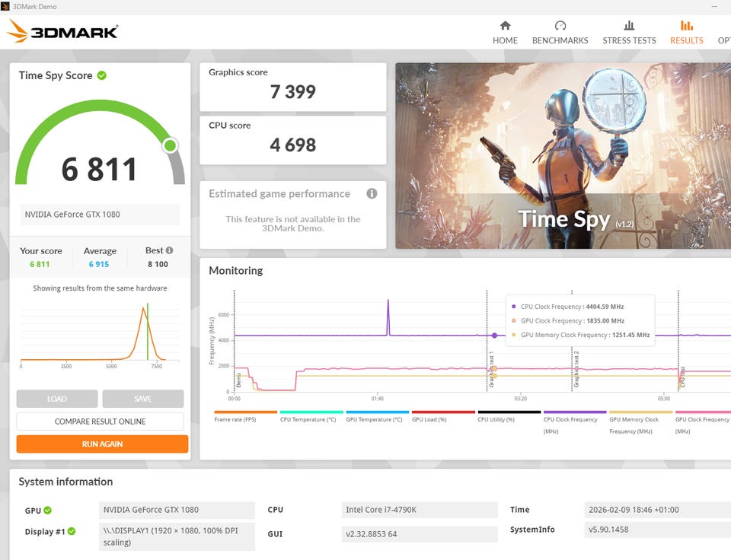Click the info icon beside Estimated game performance
Viewport: 731px width, 560px height.
pos(372,193)
